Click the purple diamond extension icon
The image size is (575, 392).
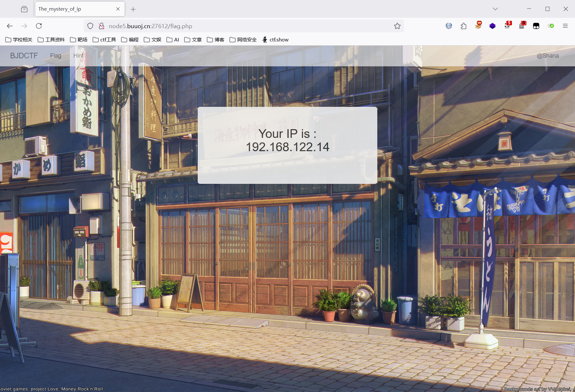coord(492,26)
